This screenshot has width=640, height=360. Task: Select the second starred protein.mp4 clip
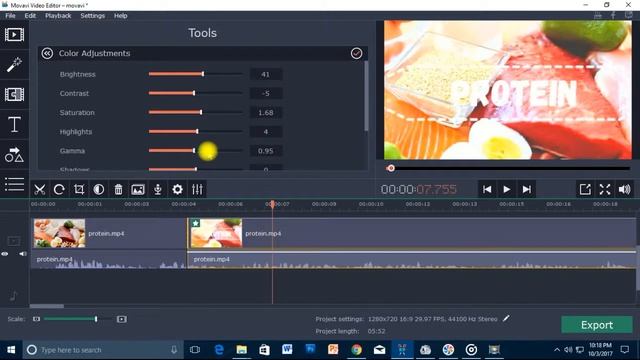point(411,233)
